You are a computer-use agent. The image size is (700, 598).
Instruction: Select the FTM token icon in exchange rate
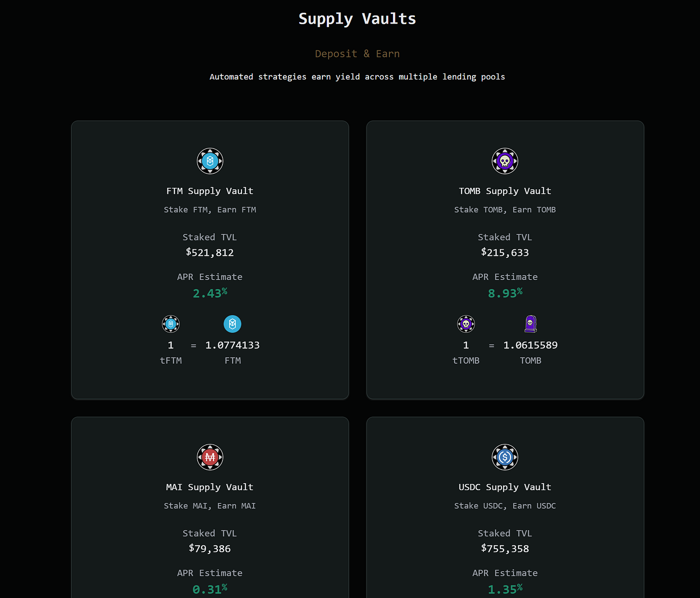pos(232,324)
